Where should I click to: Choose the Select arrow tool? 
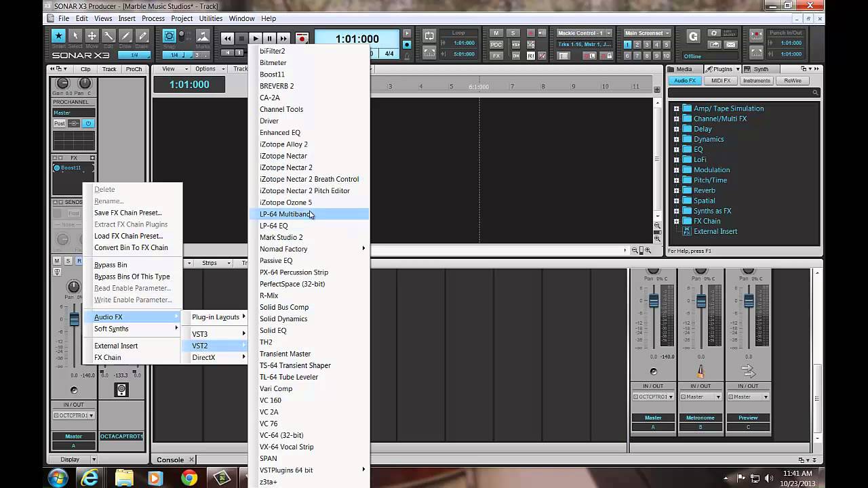click(x=75, y=36)
